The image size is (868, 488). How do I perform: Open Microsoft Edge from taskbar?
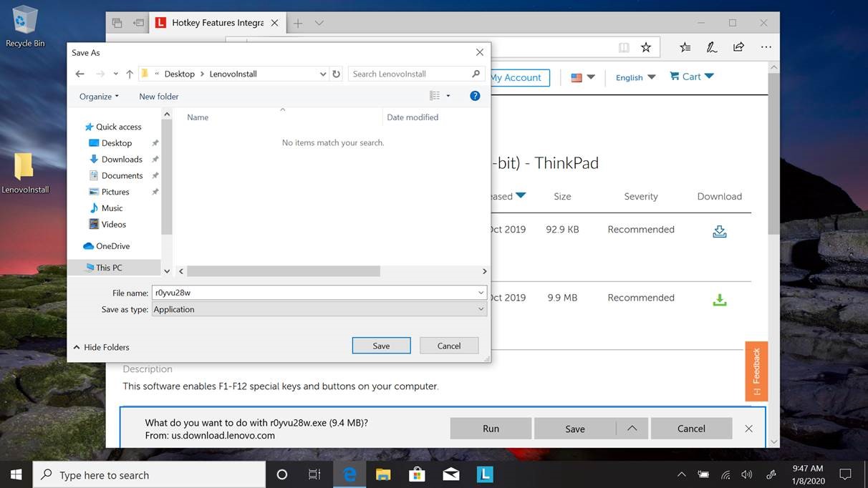[x=349, y=474]
